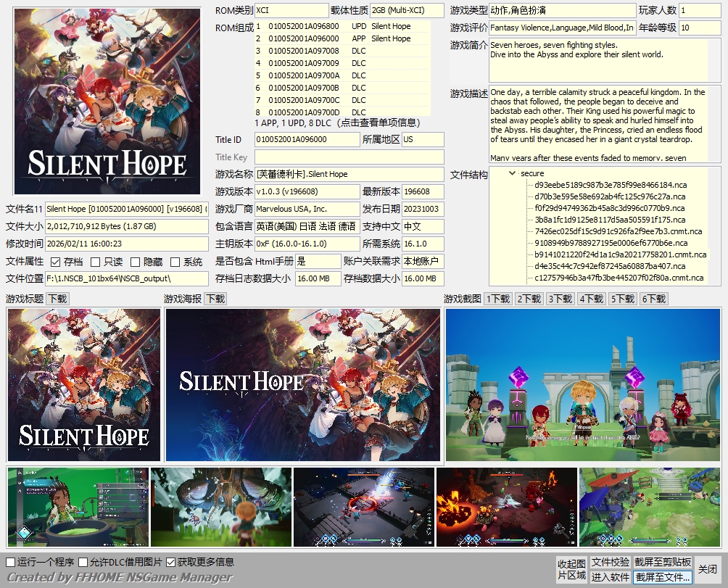
Task: Click 下载 button next to 游戏标题
Action: pos(57,299)
